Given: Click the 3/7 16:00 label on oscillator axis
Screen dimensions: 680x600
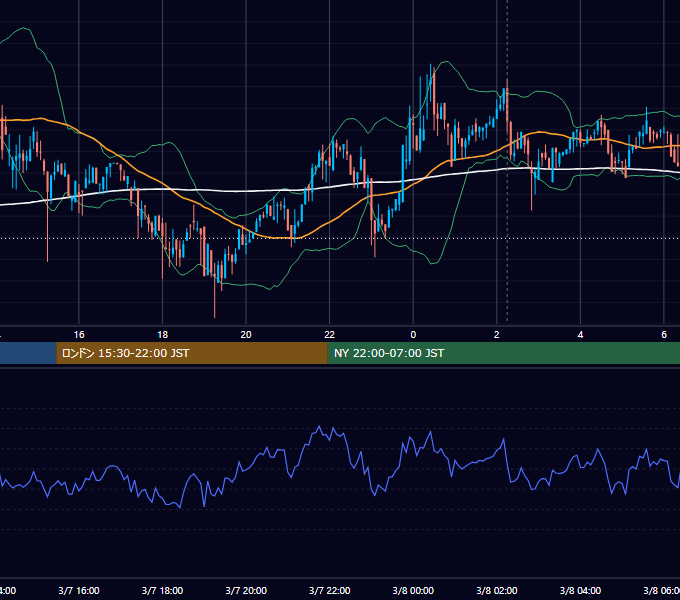Looking at the screenshot, I should 79,590.
